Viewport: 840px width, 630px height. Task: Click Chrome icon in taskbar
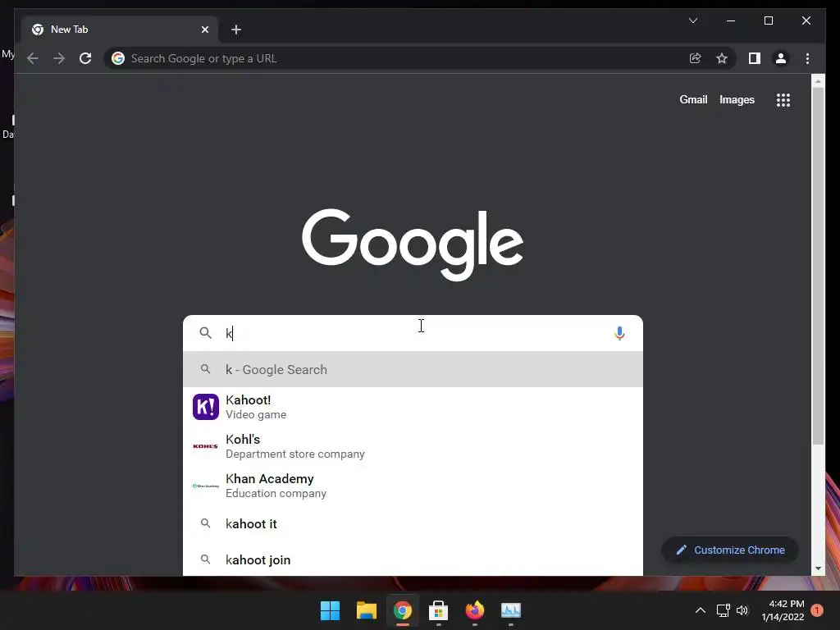[402, 610]
